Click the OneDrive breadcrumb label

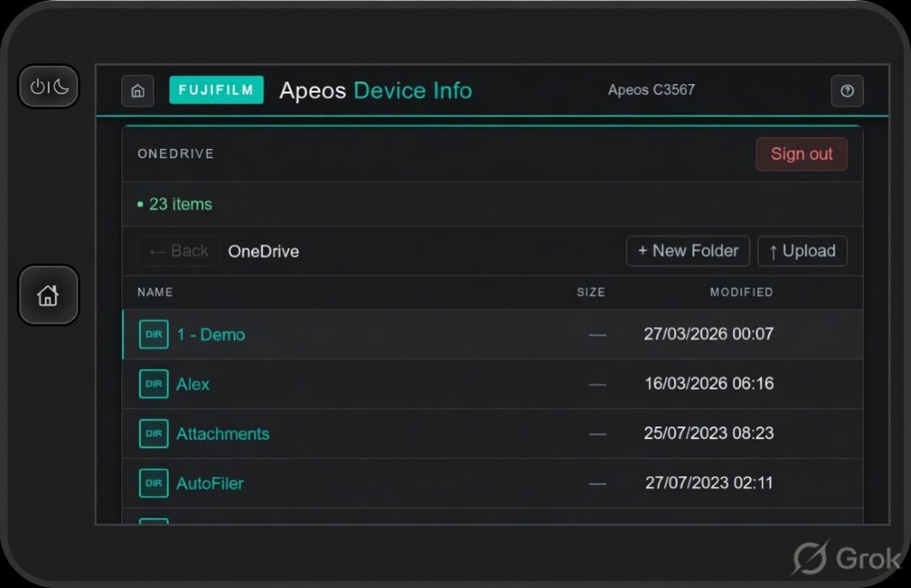pyautogui.click(x=264, y=251)
